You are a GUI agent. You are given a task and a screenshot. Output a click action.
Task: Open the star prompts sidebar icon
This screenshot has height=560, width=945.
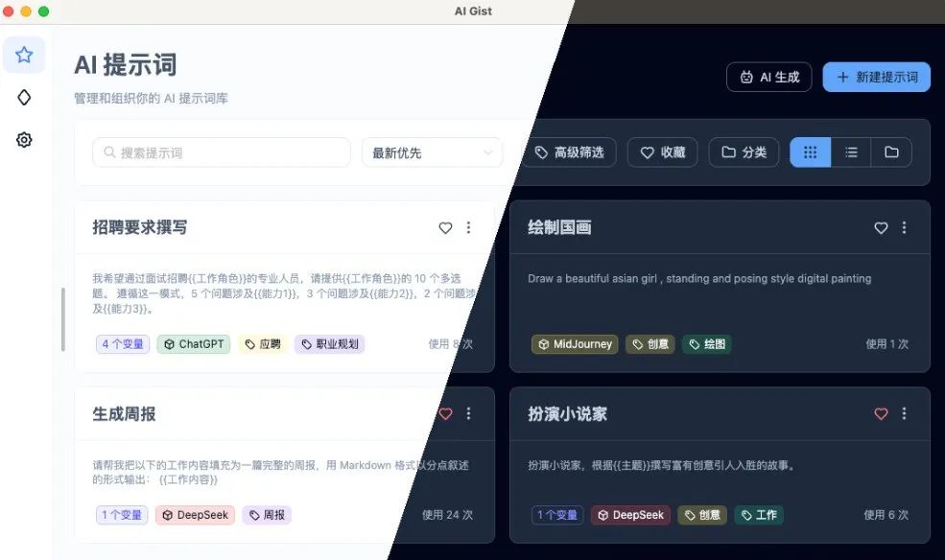(x=24, y=55)
